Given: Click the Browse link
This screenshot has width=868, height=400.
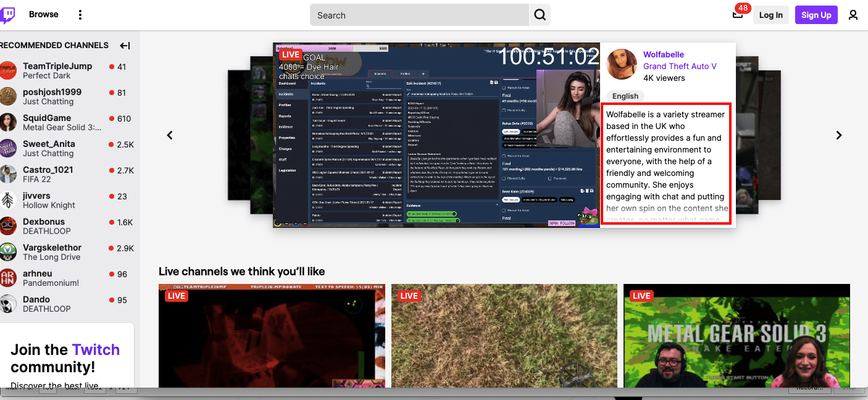Looking at the screenshot, I should (x=44, y=14).
